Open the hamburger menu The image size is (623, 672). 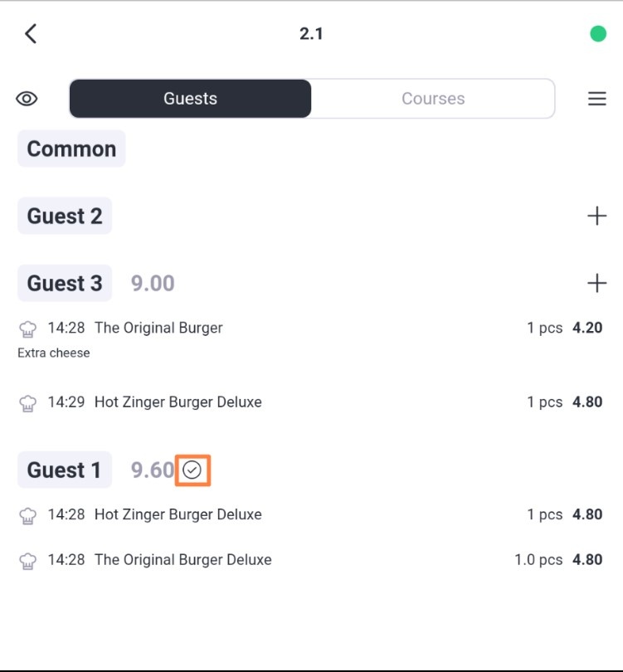596,99
